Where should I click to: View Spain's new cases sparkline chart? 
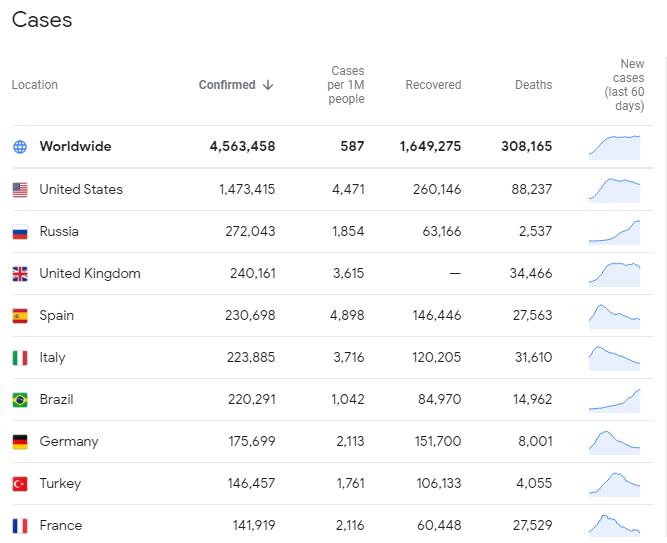click(614, 316)
